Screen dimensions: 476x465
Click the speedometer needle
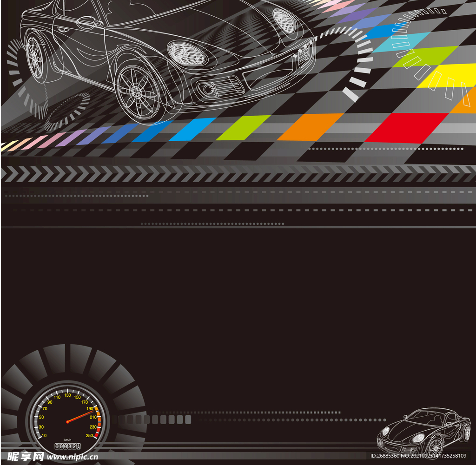(80, 416)
